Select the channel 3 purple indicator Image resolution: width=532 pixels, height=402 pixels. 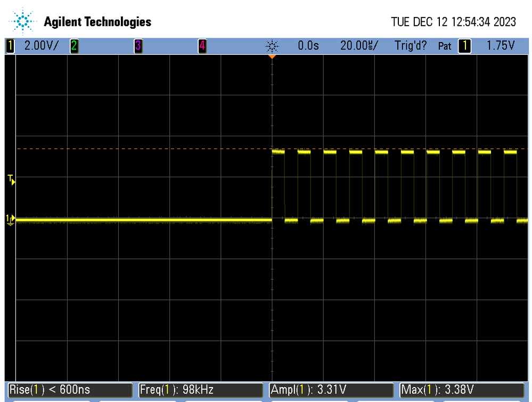(x=138, y=46)
